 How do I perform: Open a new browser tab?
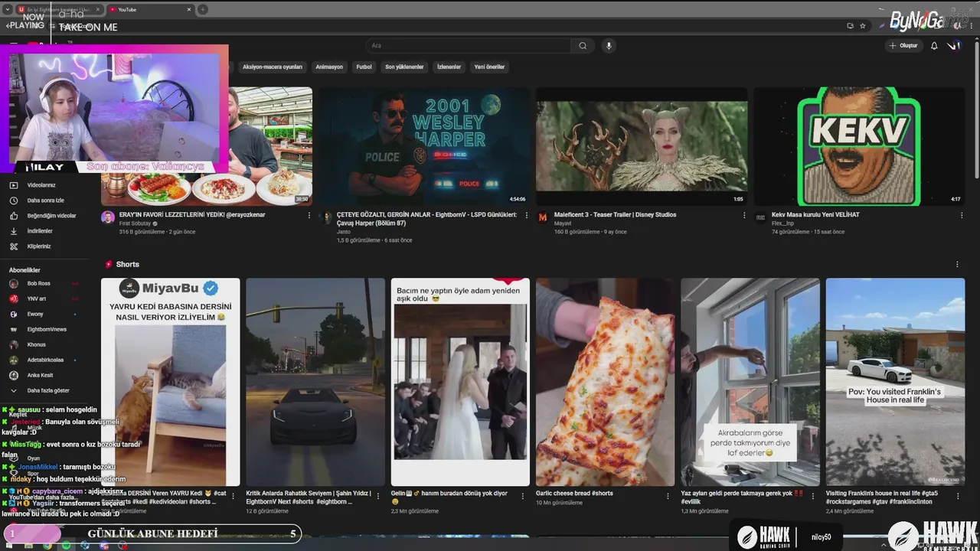(x=202, y=9)
